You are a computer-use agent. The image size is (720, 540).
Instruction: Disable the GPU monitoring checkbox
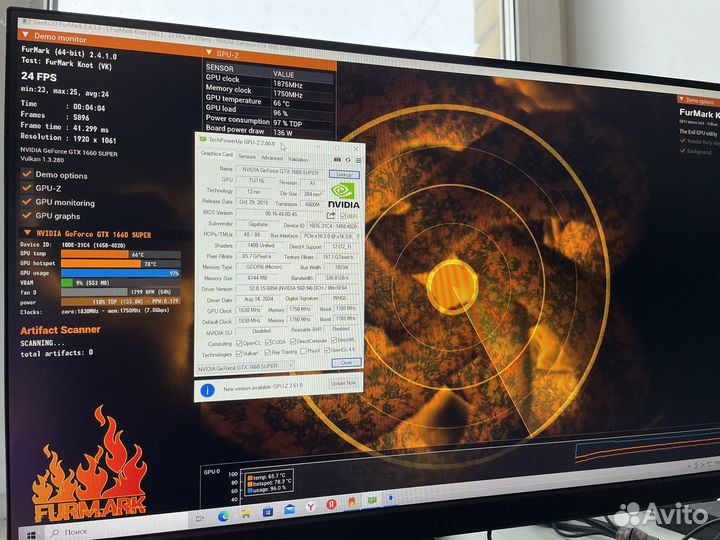27,201
